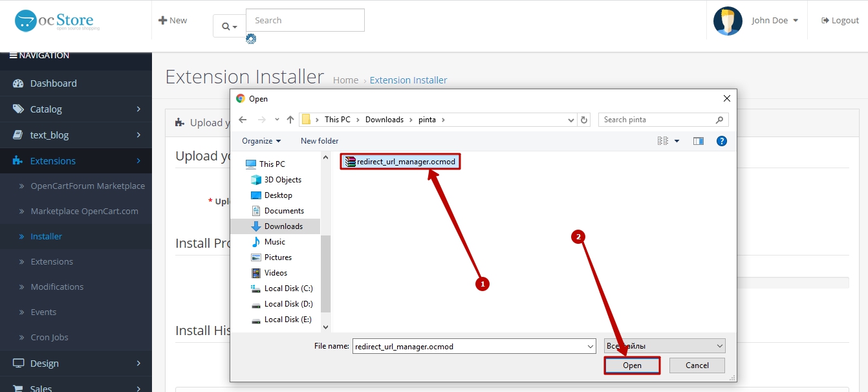Click the Refresh folder icon
Image resolution: width=868 pixels, height=392 pixels.
(x=584, y=120)
